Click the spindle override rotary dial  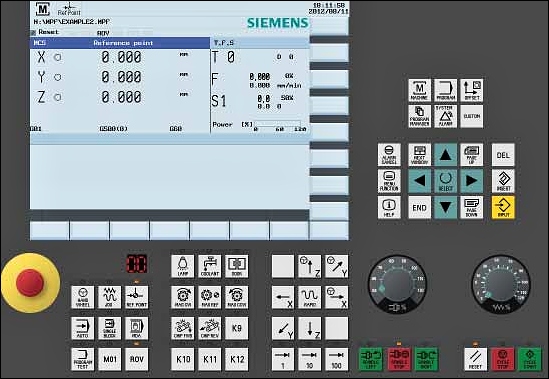click(x=397, y=284)
